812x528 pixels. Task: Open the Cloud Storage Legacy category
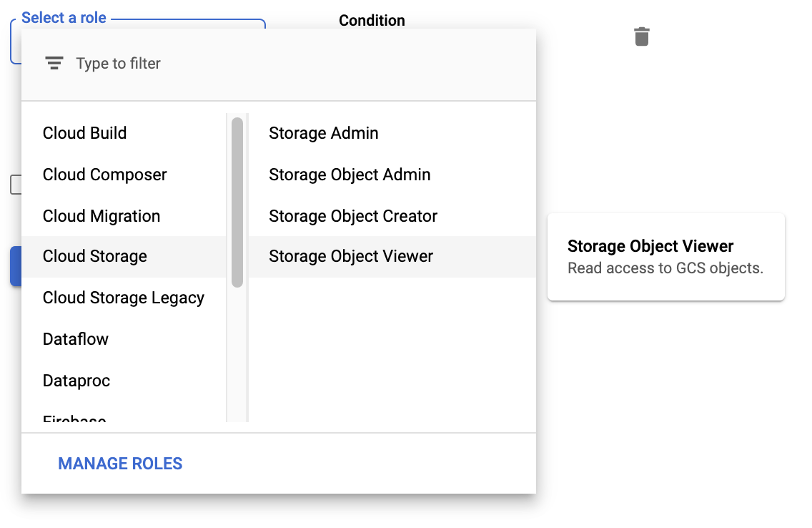pos(124,298)
